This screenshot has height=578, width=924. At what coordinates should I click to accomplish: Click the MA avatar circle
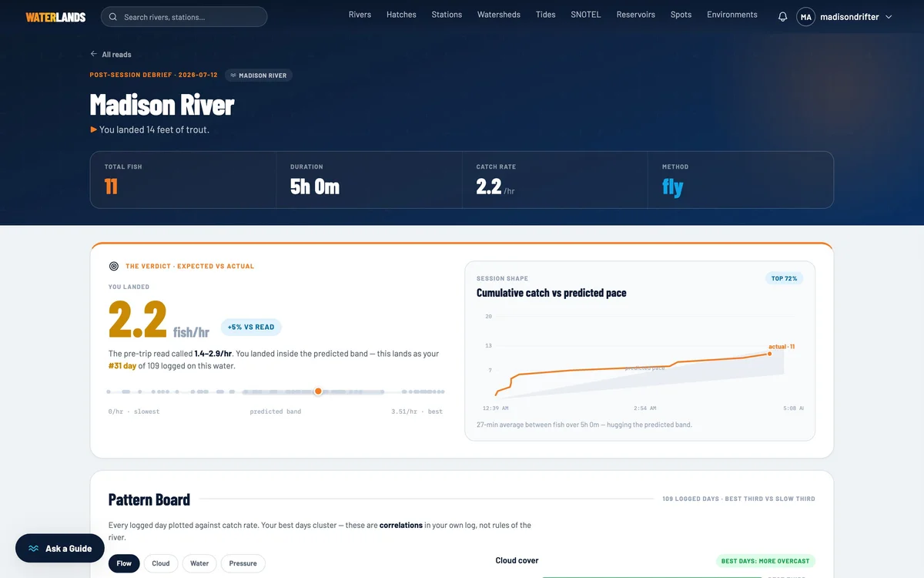805,17
